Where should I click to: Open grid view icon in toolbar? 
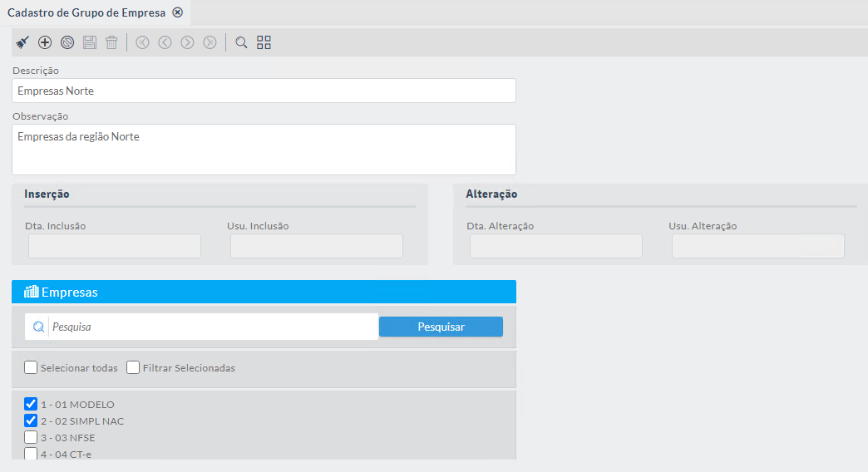pos(264,42)
